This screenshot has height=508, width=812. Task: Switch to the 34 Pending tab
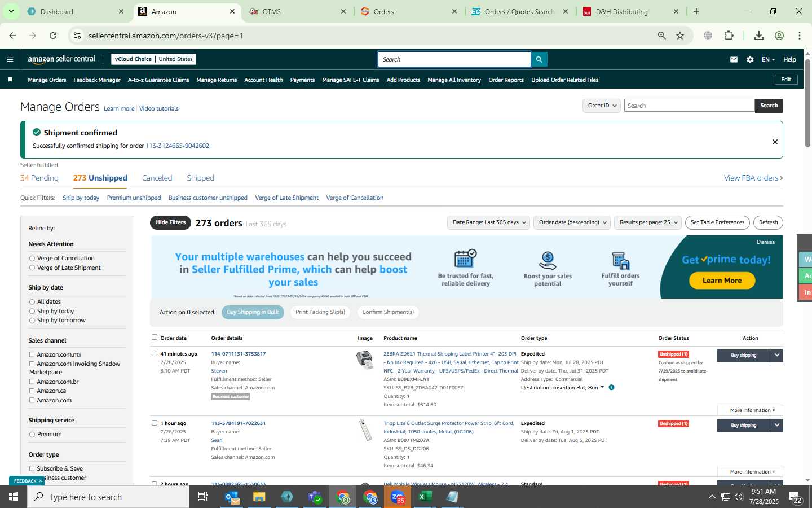39,178
